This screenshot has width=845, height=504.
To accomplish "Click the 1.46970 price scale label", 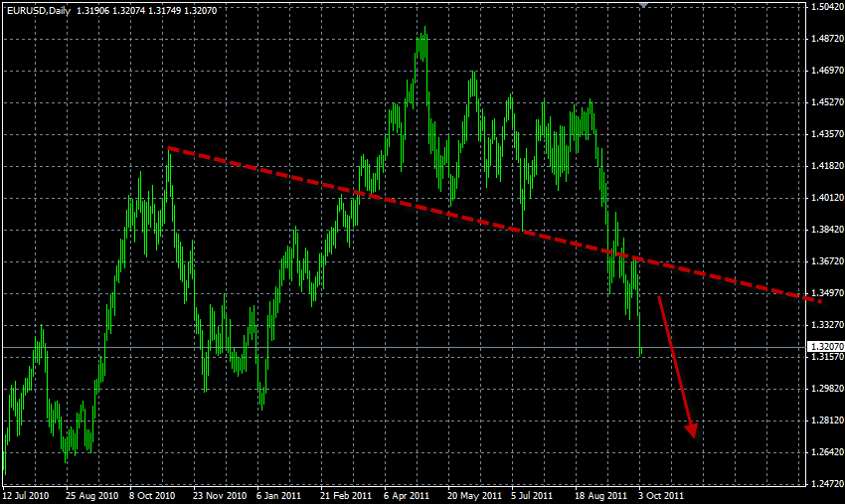I will 827,71.
